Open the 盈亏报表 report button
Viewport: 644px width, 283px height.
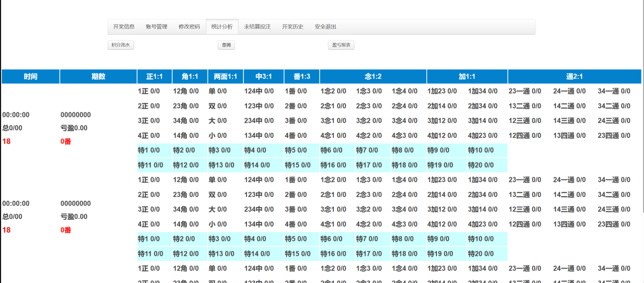pyautogui.click(x=341, y=45)
